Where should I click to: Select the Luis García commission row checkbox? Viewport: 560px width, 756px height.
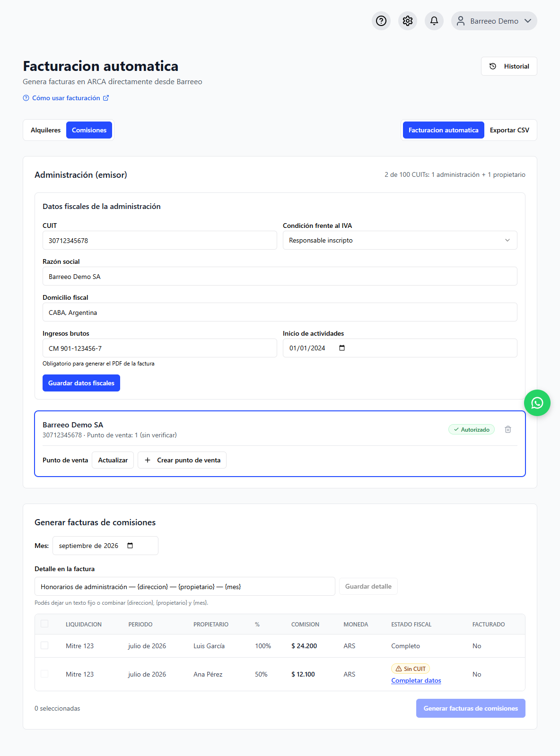(44, 645)
